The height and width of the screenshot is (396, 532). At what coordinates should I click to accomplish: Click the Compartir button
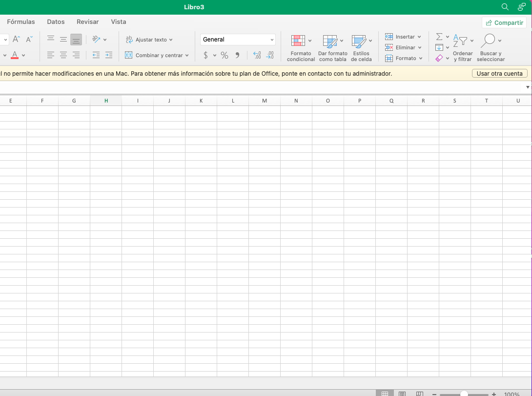(x=504, y=22)
